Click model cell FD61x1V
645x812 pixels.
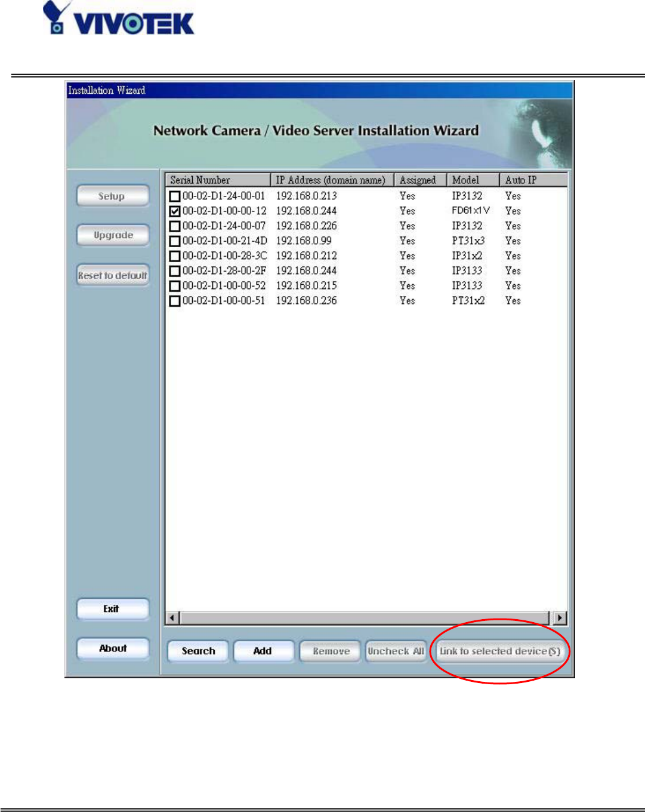pyautogui.click(x=471, y=211)
